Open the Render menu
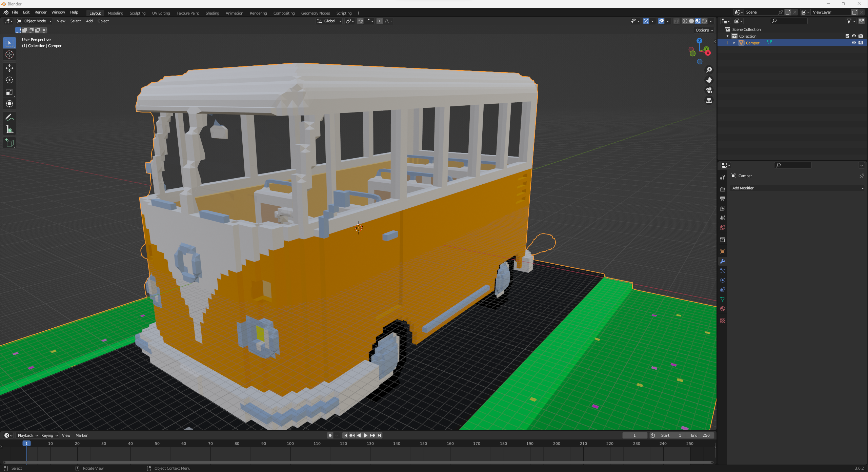Screen dimensions: 868x472 click(40, 12)
